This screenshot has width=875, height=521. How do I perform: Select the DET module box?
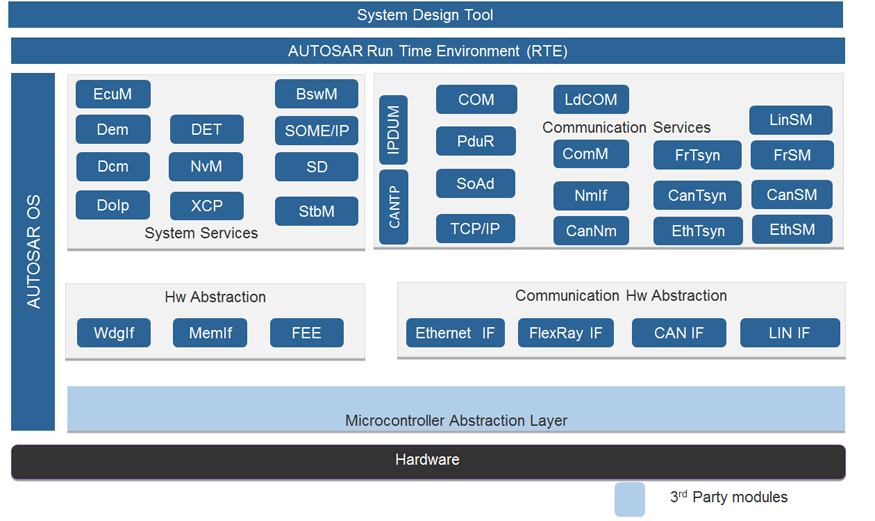(x=206, y=129)
